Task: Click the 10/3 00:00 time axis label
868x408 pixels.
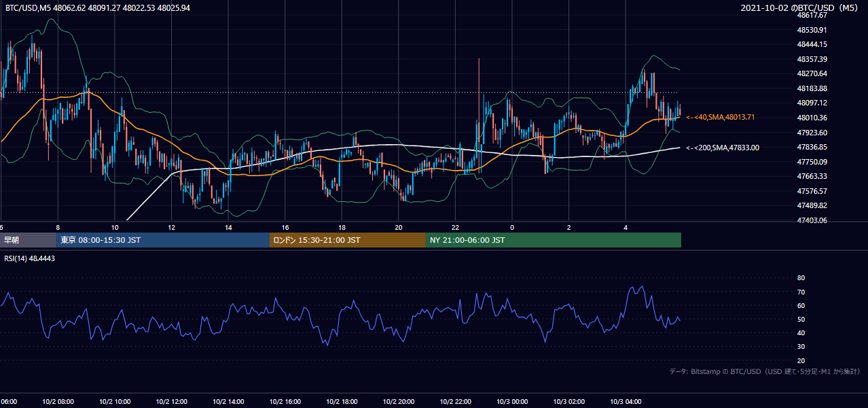Action: tap(512, 401)
